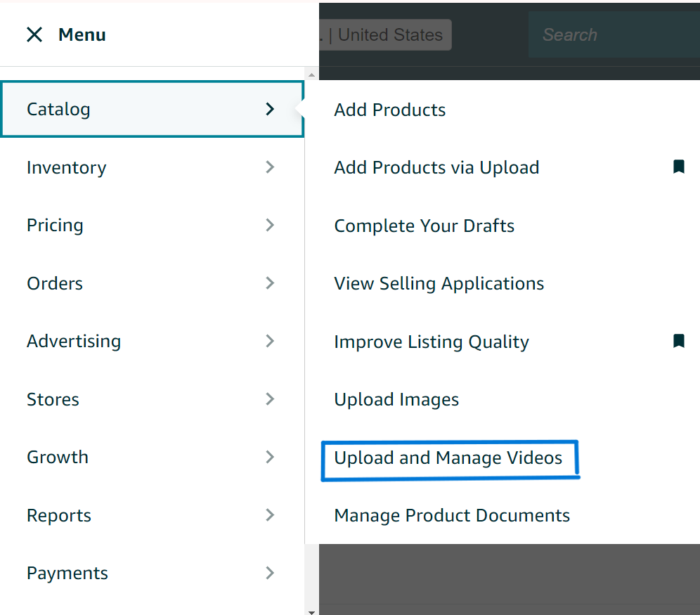700x615 pixels.
Task: Select the Catalog menu item
Action: 58,109
